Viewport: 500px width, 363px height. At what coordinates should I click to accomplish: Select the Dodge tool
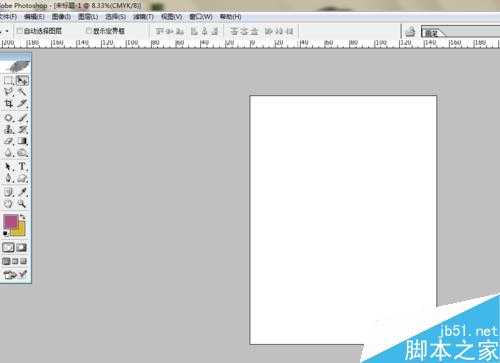[x=22, y=153]
